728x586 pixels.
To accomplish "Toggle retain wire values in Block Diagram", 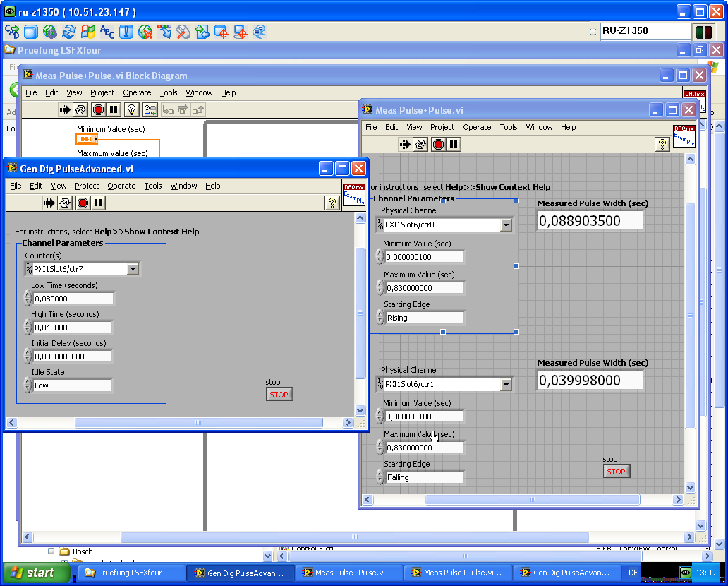I will coord(150,109).
